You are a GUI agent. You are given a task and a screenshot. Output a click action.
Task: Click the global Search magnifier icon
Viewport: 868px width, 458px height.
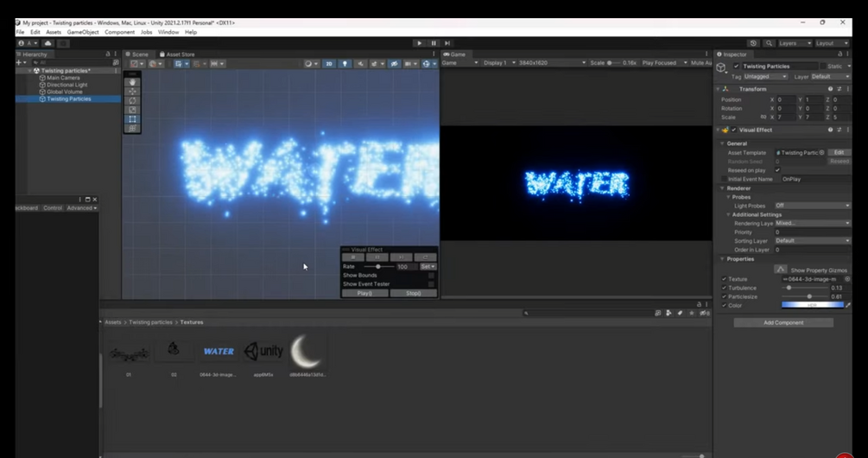(x=769, y=43)
